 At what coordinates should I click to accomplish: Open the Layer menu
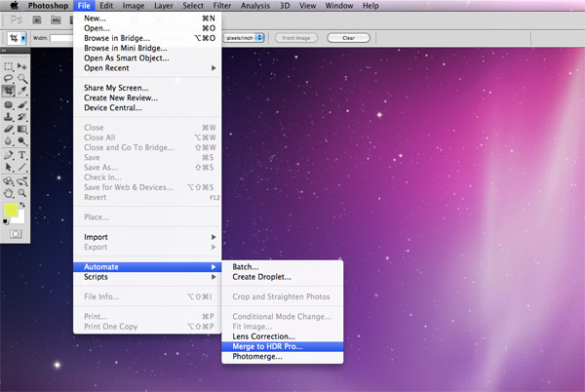(164, 6)
